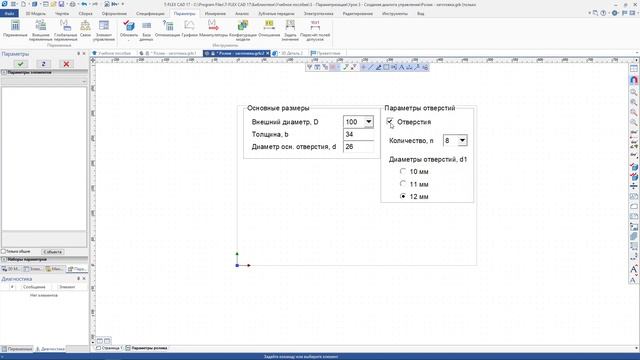This screenshot has width=640, height=360.
Task: Click the Толщина b input field
Action: pyautogui.click(x=358, y=134)
